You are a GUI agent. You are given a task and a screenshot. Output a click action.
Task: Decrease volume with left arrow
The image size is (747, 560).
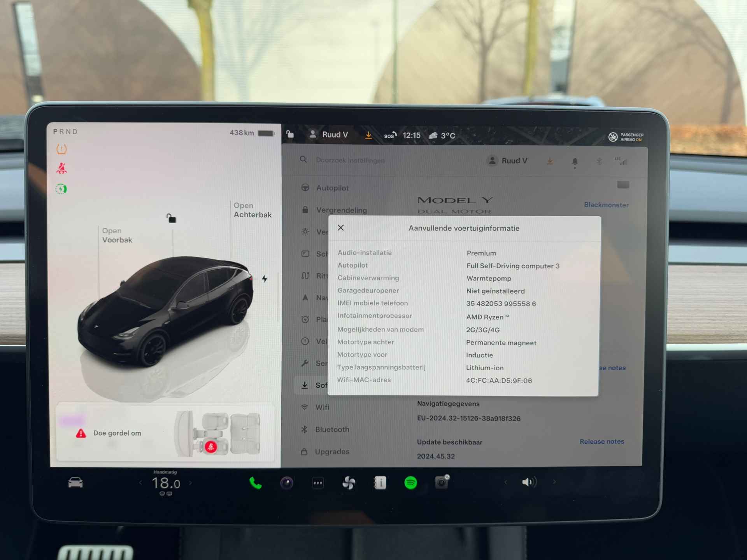tap(506, 482)
